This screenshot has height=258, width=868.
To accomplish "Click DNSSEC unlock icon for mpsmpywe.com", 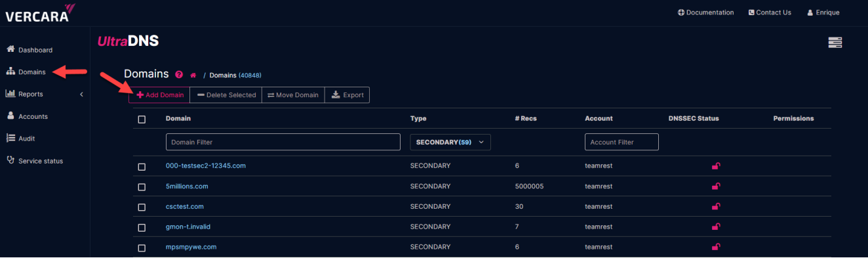I will pyautogui.click(x=716, y=247).
